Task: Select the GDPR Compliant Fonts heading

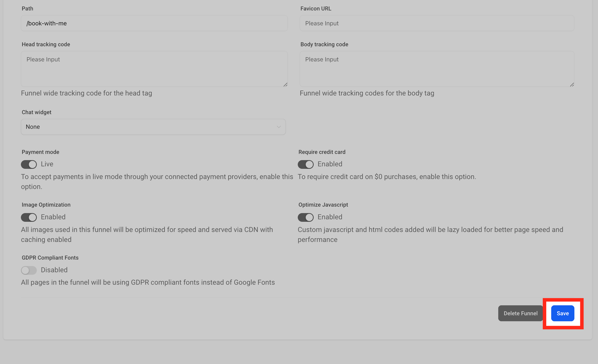Action: [50, 257]
